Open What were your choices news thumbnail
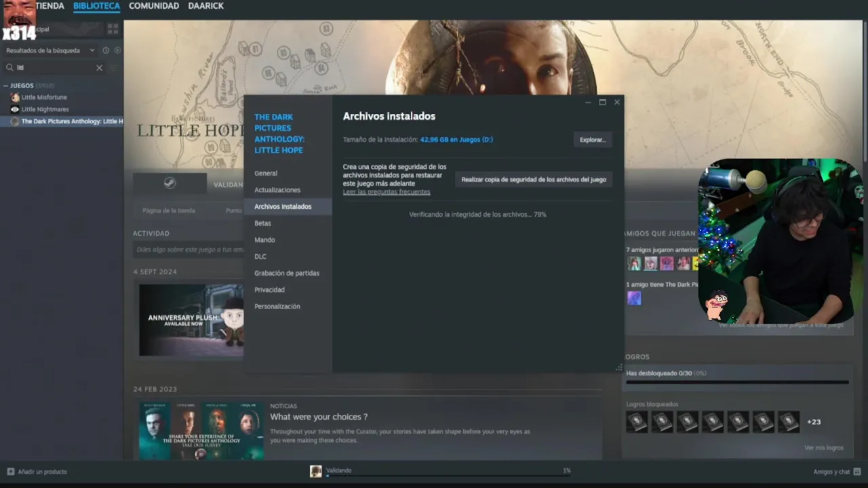Screen dimensions: 868x488 tap(201, 431)
